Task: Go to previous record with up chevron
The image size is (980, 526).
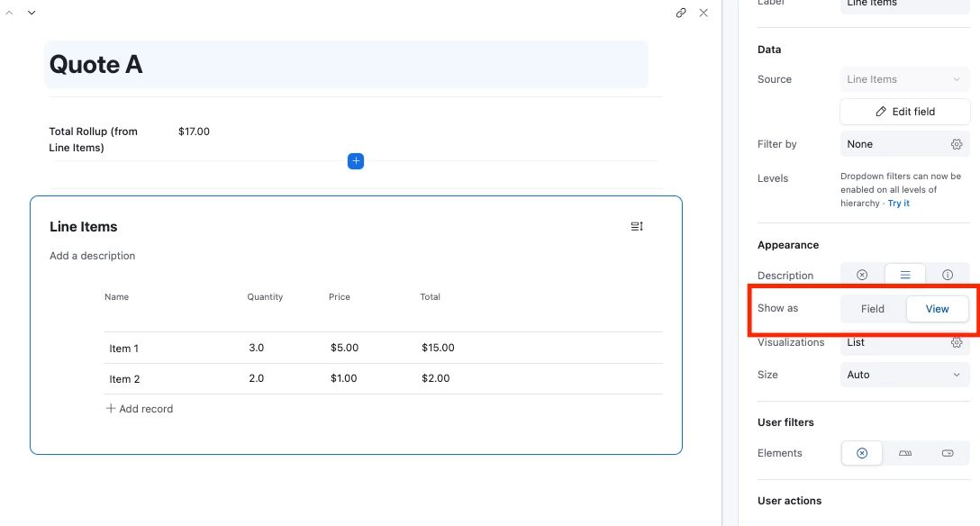Action: [x=9, y=13]
